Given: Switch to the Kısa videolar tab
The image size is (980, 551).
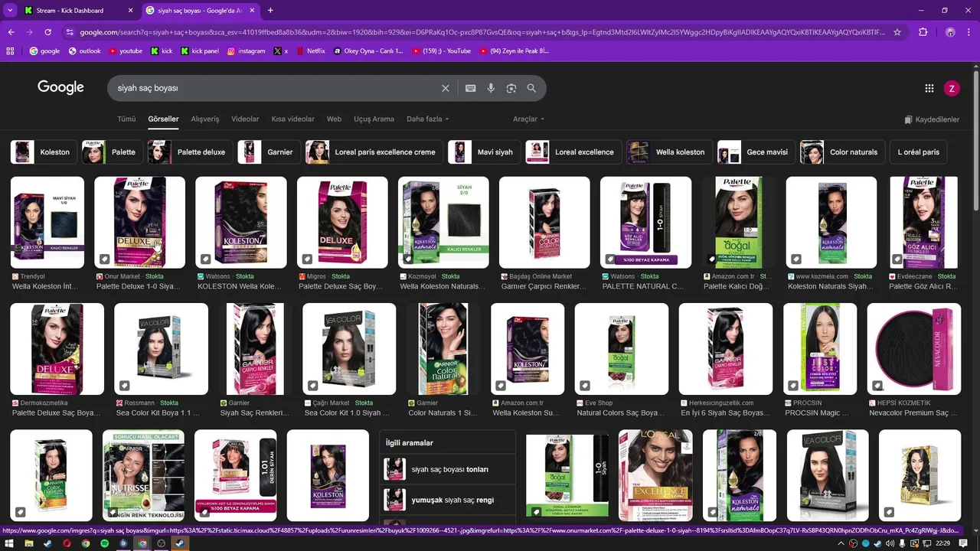Looking at the screenshot, I should tap(293, 119).
